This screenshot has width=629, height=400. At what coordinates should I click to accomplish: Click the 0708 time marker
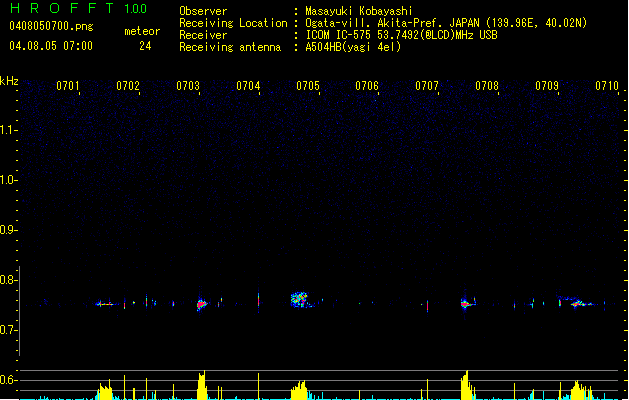pyautogui.click(x=487, y=86)
